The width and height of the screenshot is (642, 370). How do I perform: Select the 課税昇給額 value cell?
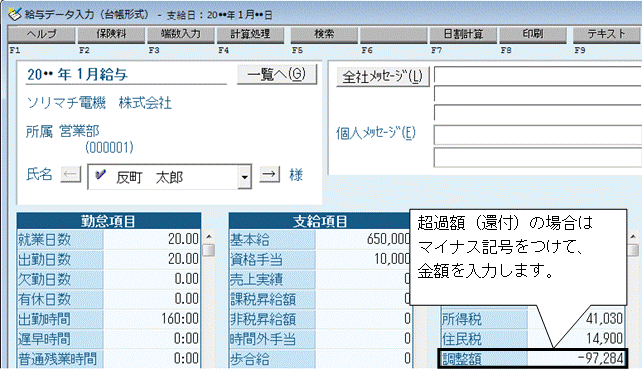363,299
